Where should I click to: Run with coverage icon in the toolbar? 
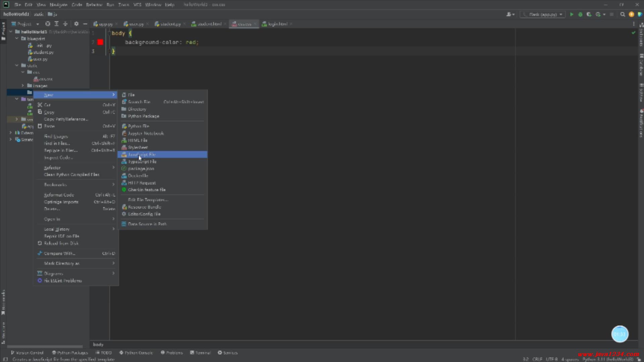pyautogui.click(x=589, y=14)
